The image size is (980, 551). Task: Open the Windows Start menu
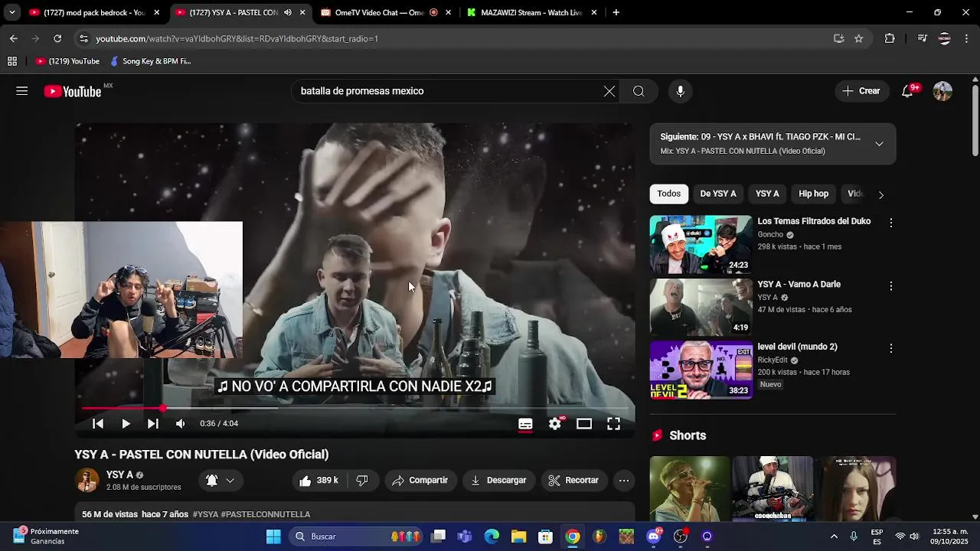click(273, 536)
